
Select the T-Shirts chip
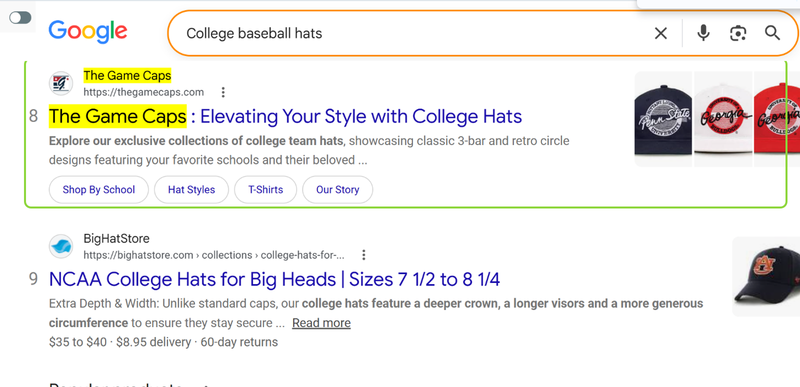(x=265, y=190)
